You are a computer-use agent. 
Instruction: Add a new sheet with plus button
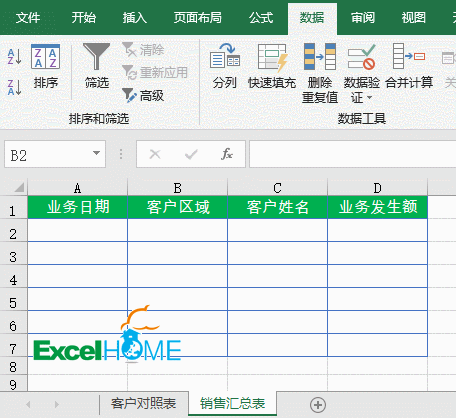(x=318, y=405)
